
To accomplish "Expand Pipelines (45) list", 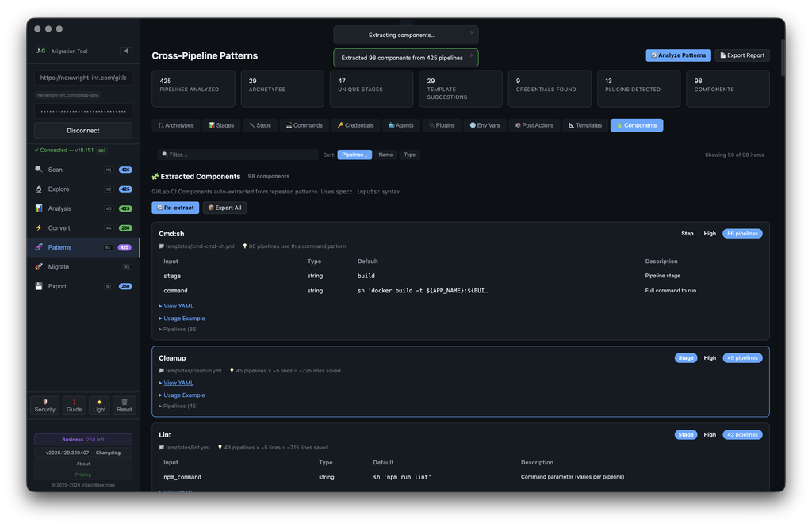I will click(178, 406).
